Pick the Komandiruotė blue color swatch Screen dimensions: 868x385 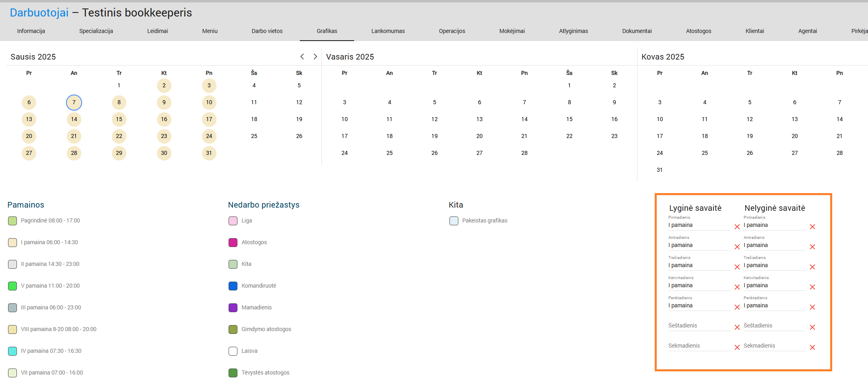coord(233,286)
